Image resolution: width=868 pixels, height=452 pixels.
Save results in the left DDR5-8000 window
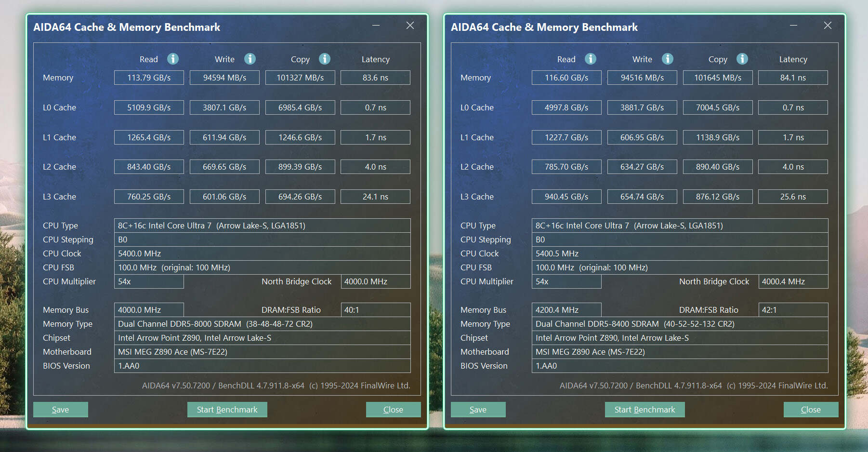(x=61, y=410)
